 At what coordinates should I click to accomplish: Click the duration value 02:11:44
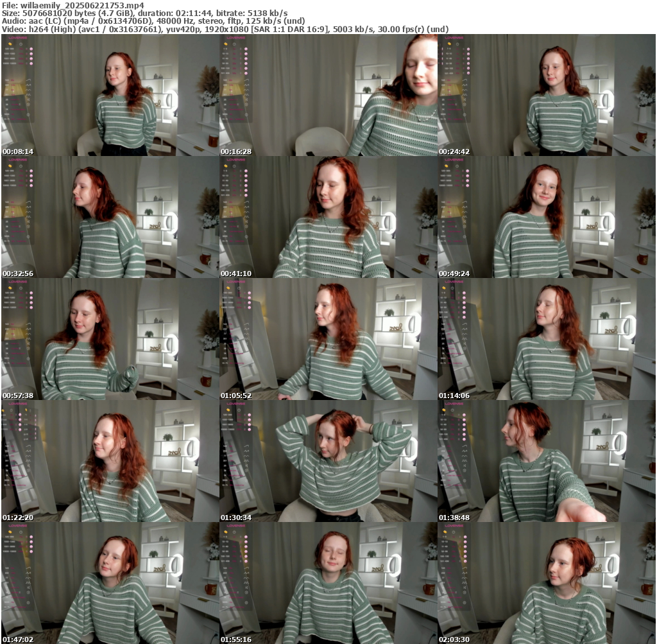point(191,13)
